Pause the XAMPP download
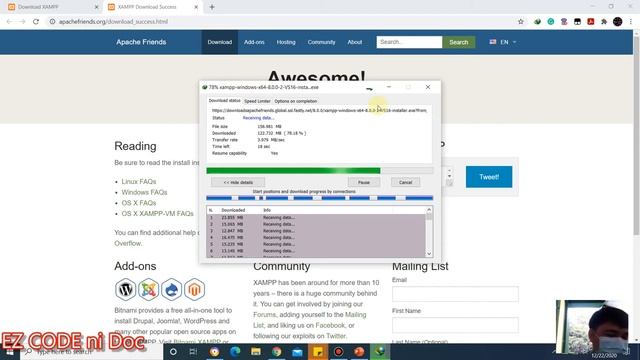This screenshot has height=360, width=640. pos(364,182)
